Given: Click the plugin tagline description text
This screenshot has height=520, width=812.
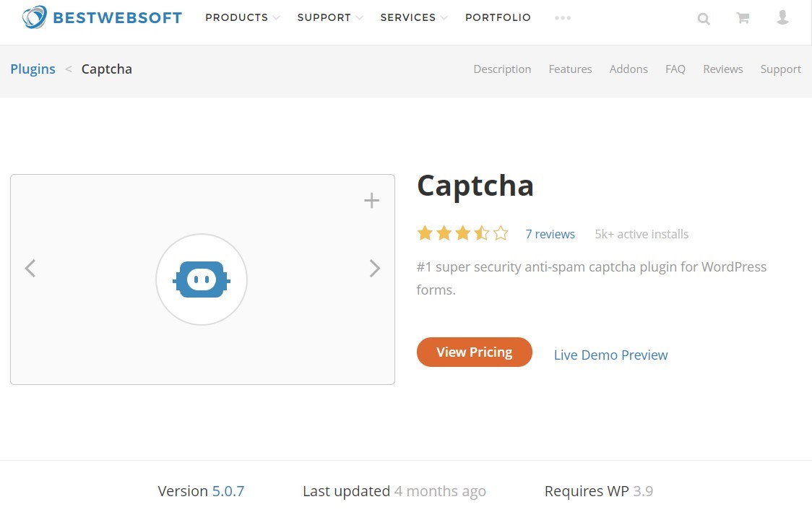Looking at the screenshot, I should pos(592,278).
